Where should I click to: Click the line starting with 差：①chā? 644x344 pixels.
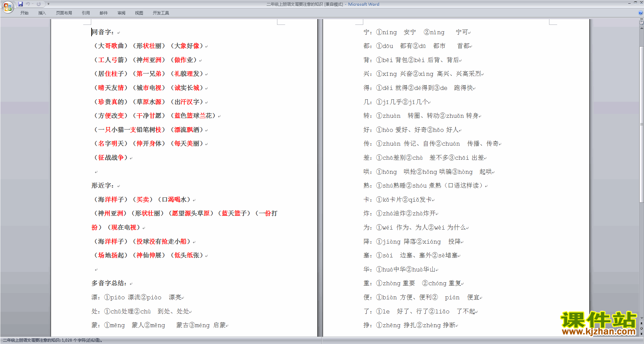click(x=425, y=158)
